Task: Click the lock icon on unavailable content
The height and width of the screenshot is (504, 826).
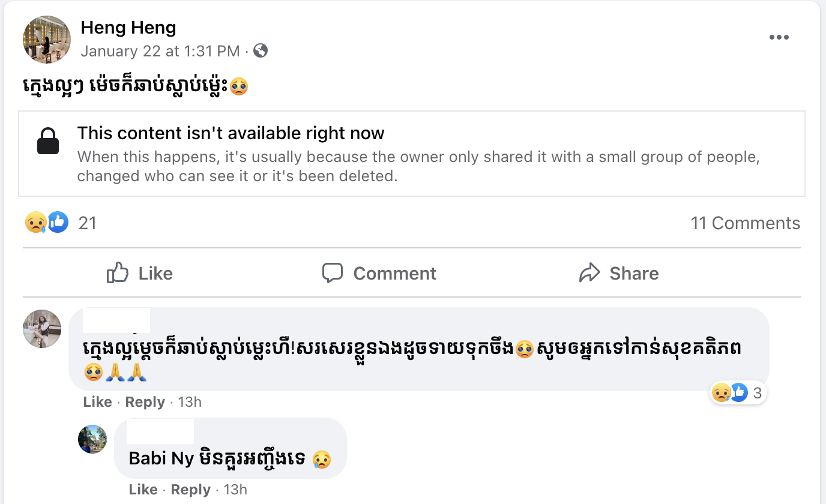Action: tap(48, 142)
